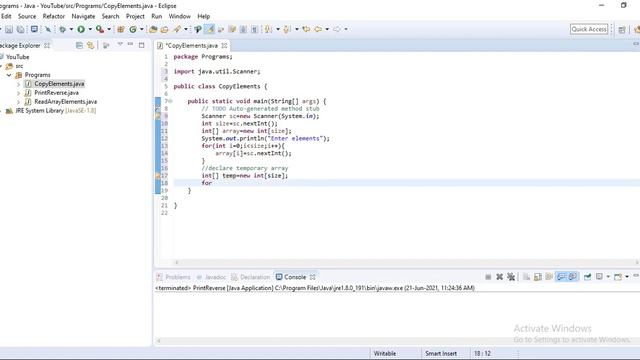This screenshot has height=360, width=640.
Task: Open the Search menu
Action: point(111,16)
